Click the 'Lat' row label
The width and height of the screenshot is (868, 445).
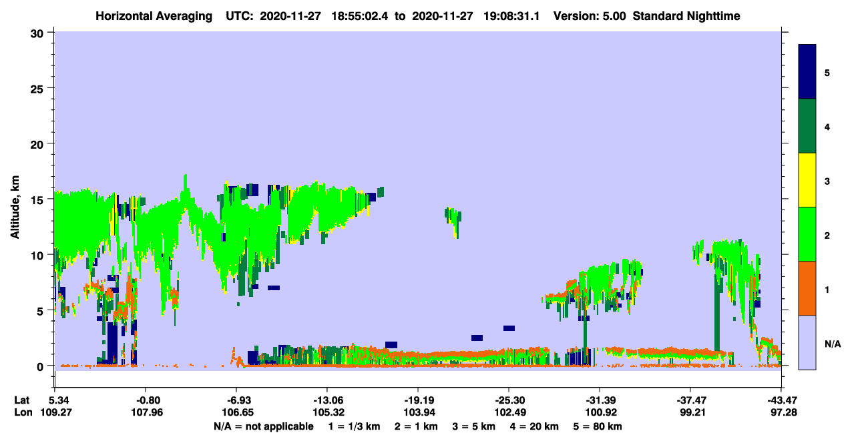(x=21, y=400)
